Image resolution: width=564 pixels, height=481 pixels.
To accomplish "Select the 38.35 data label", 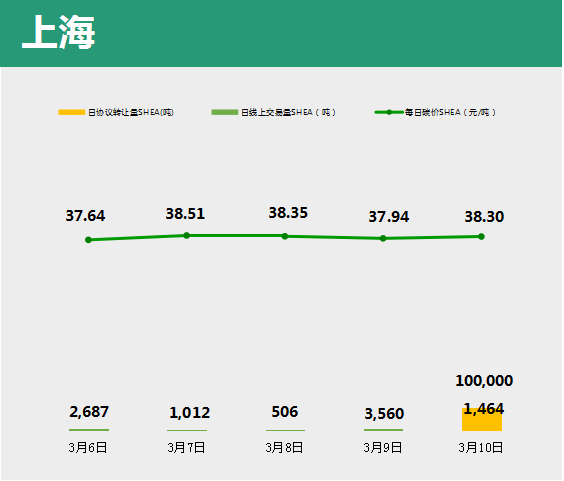I will [x=288, y=213].
